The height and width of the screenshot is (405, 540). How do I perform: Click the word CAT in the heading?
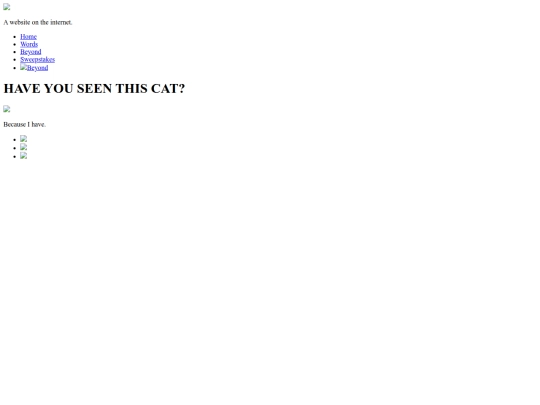(165, 89)
